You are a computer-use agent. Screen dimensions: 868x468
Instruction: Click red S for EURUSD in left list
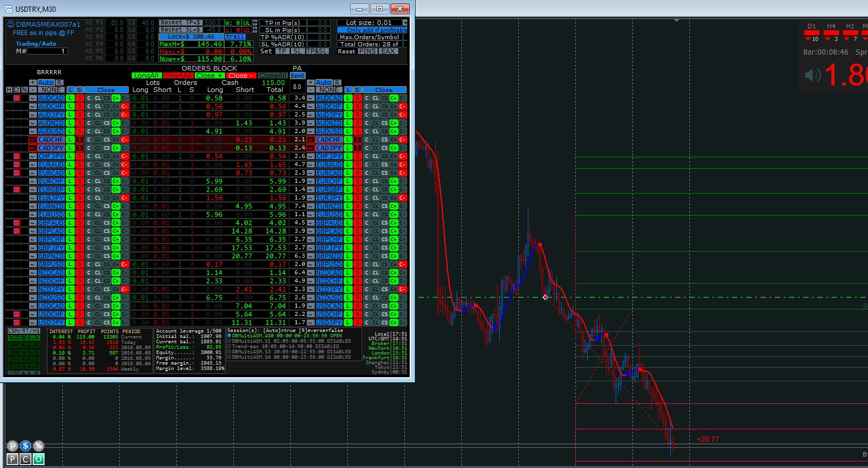click(80, 214)
